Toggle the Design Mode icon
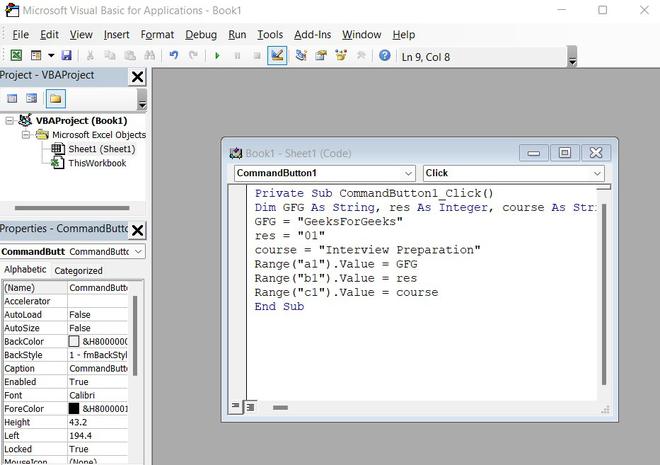Viewport: 660px width, 465px height. [x=277, y=56]
